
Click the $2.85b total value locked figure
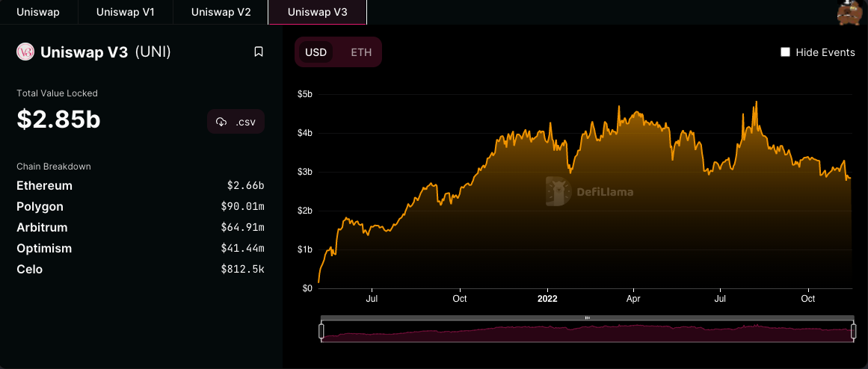coord(58,119)
